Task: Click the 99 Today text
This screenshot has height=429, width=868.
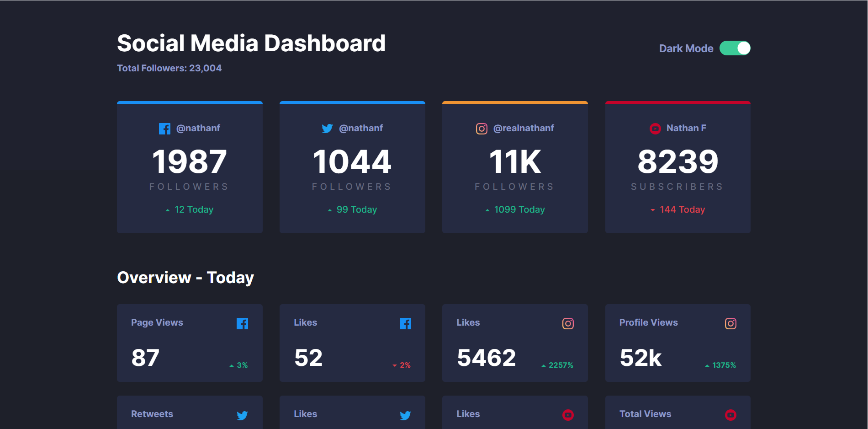Action: [x=357, y=209]
